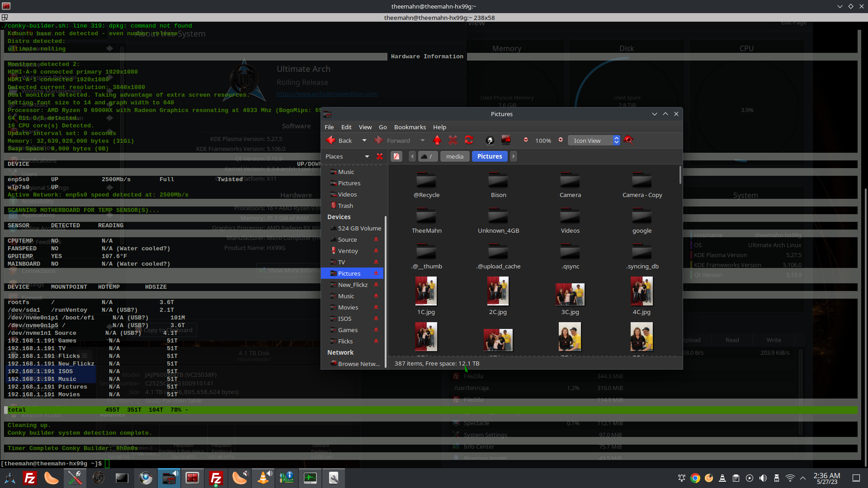Screen dimensions: 868x488
Task: Eject the Flicks mount
Action: [376, 341]
